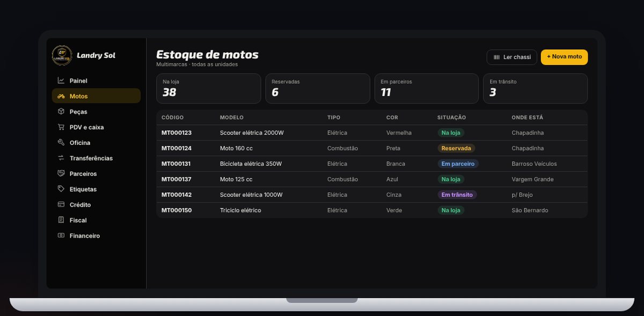Viewport: 644px width, 316px height.
Task: Click the ONDE ESTÁ column header
Action: point(528,117)
